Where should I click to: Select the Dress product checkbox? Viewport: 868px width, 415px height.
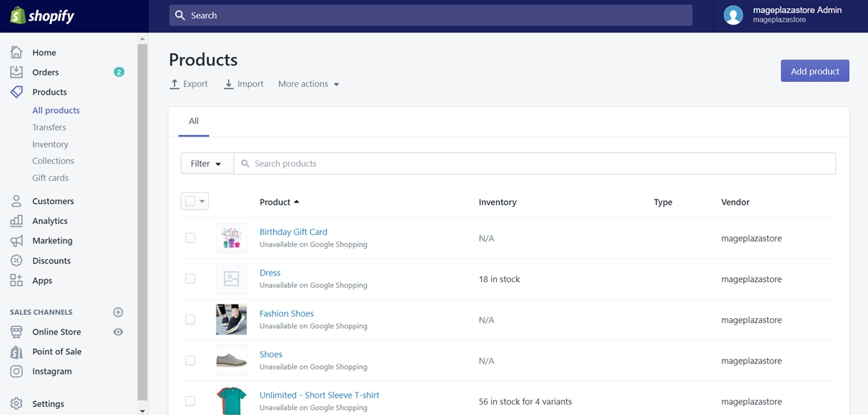click(190, 279)
